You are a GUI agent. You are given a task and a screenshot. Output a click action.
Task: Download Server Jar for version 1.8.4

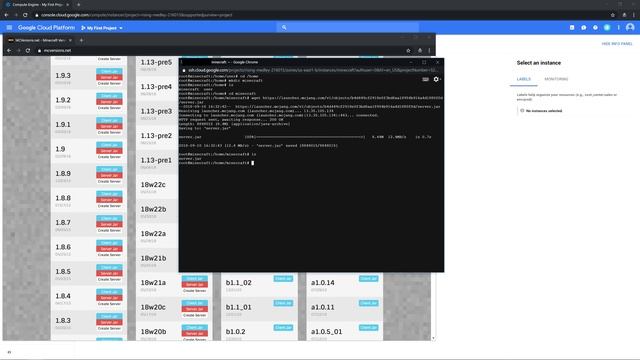[x=109, y=298]
